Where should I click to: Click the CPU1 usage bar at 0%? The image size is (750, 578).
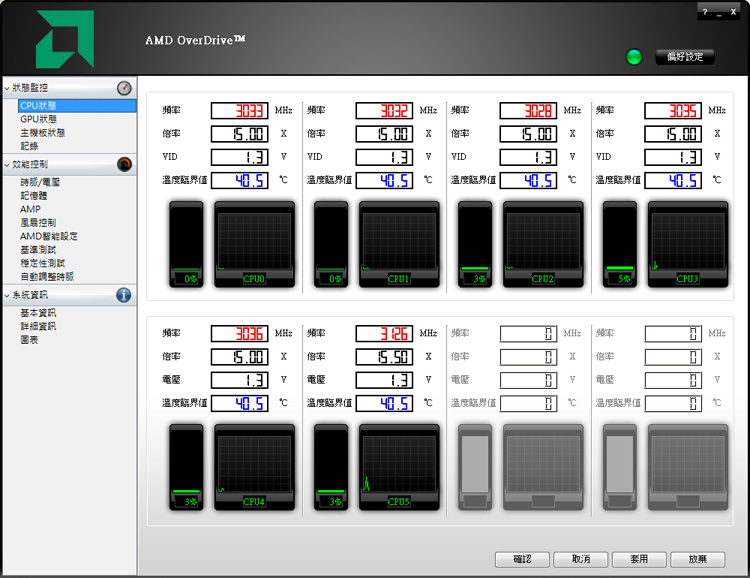[331, 245]
